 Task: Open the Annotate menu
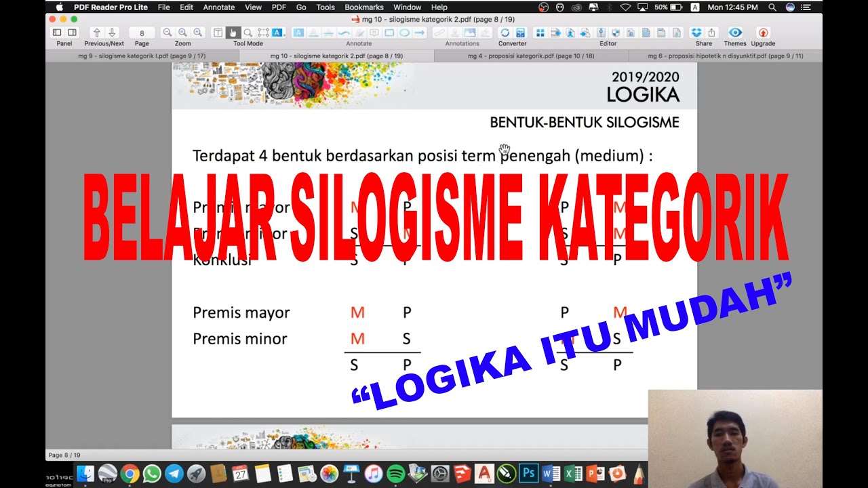point(219,7)
